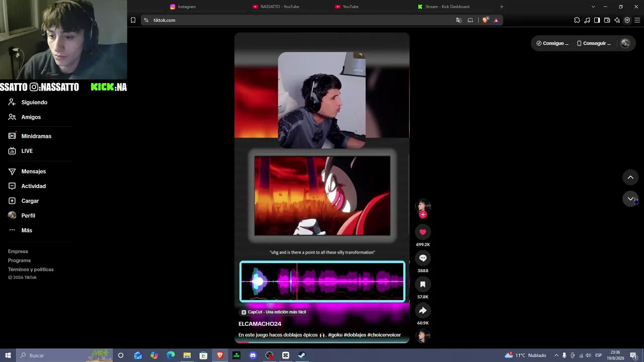Screen dimensions: 644x362
Task: Go to the previous video
Action: 630,177
